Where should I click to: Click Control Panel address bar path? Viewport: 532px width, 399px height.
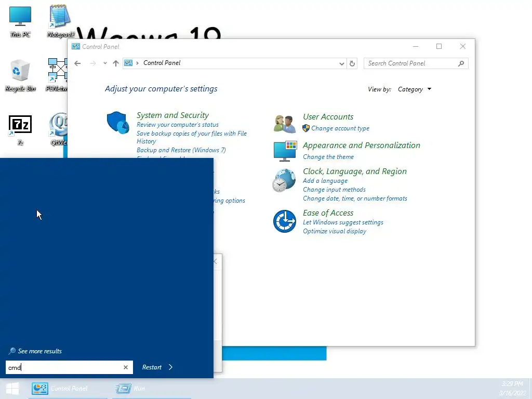pos(162,63)
